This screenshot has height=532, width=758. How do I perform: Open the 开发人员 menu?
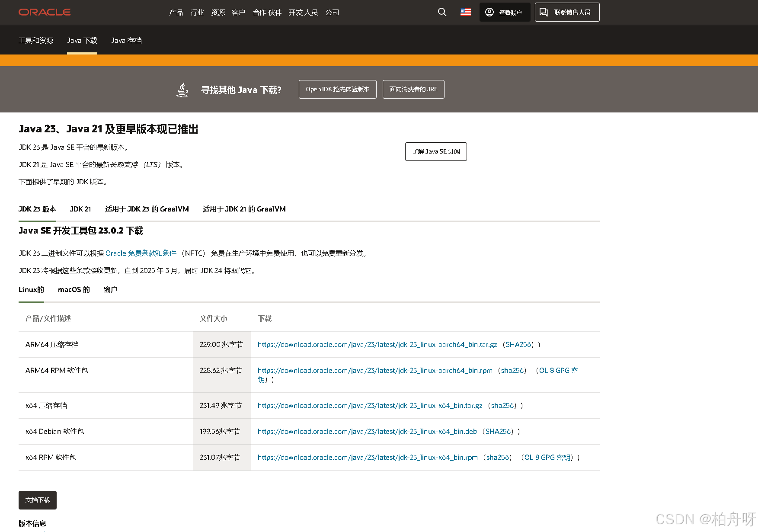[x=303, y=13]
